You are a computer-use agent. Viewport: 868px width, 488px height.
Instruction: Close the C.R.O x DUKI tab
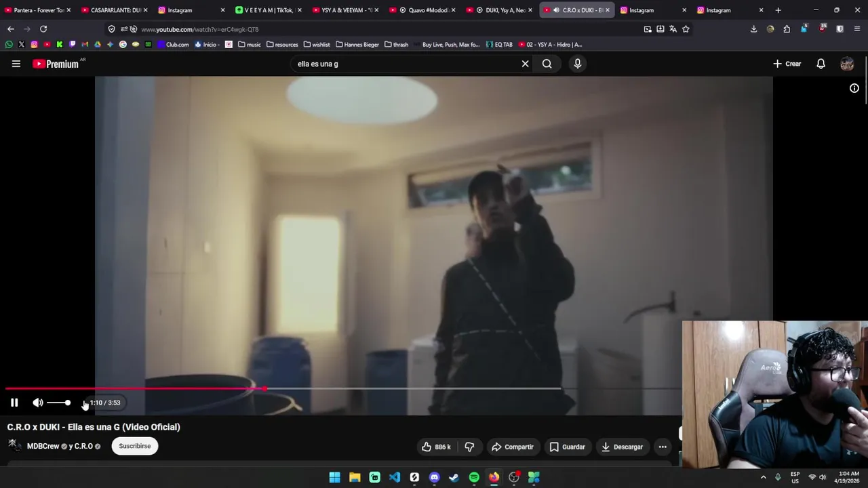pos(607,10)
